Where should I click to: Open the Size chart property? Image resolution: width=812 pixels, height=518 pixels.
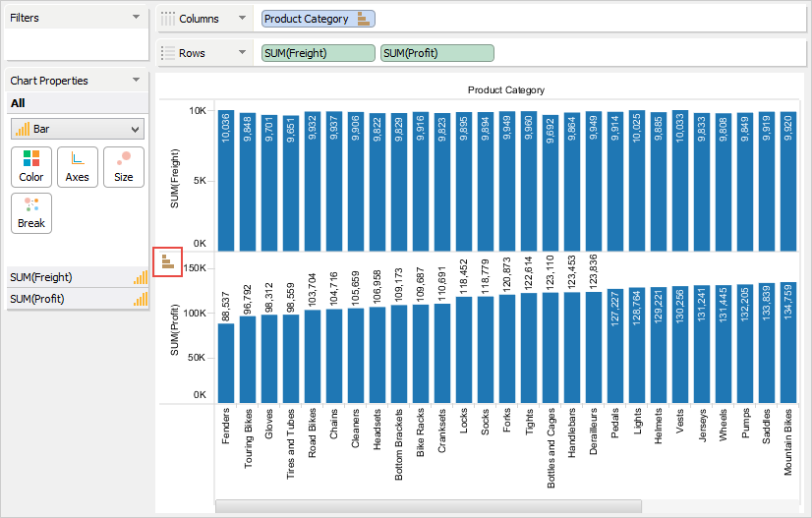coord(123,167)
